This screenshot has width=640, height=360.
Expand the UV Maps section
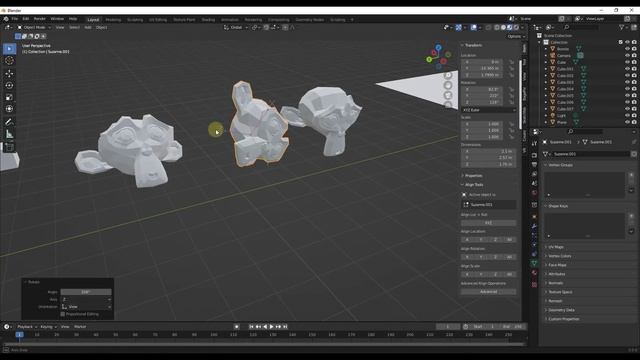point(556,247)
